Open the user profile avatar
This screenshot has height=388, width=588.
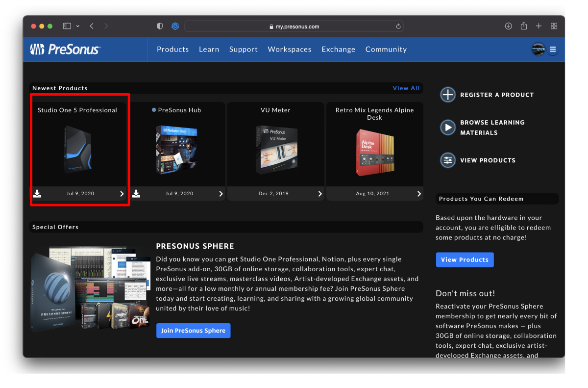coord(538,49)
